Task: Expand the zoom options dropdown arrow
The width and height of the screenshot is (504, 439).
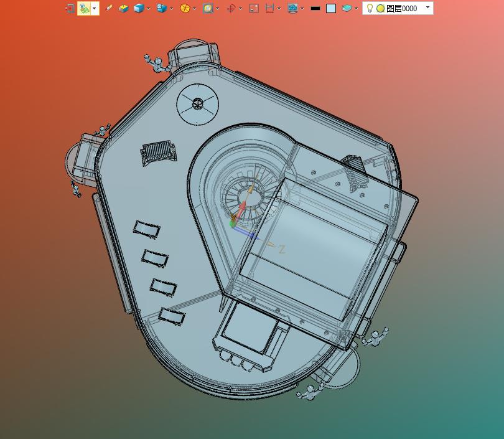Action: (x=218, y=9)
